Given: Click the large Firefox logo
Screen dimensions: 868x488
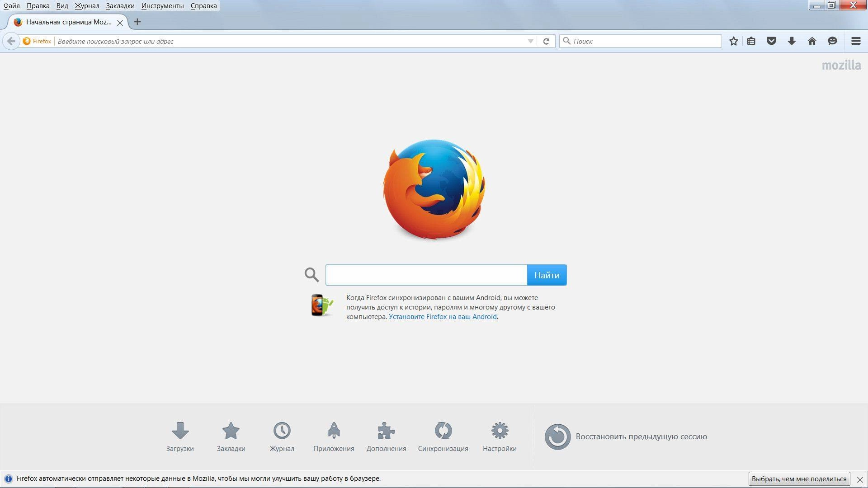Looking at the screenshot, I should 434,189.
